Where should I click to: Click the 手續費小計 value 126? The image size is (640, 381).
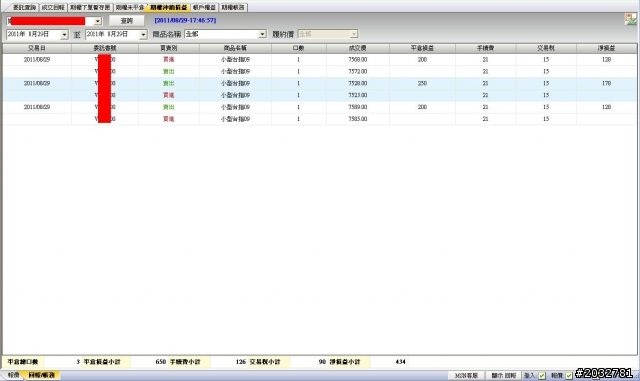click(x=241, y=362)
